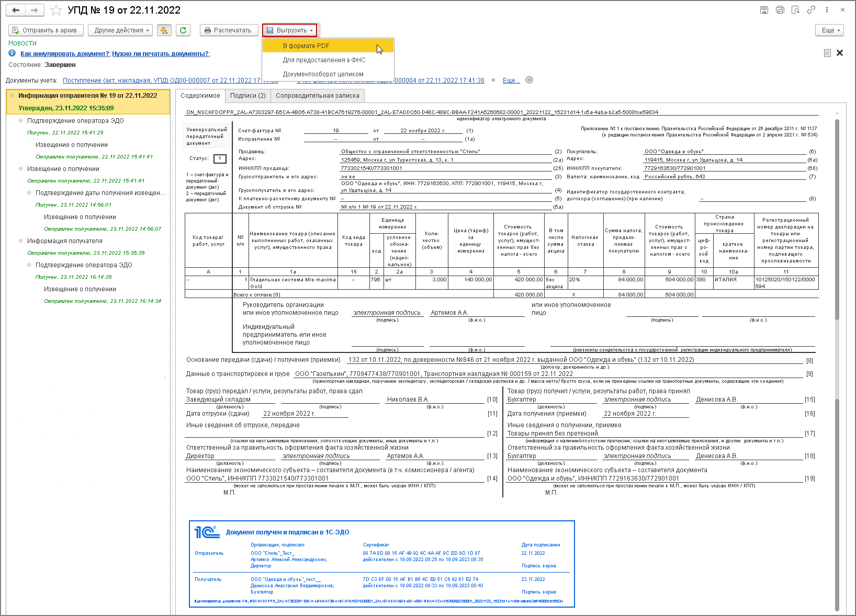This screenshot has height=616, width=856.
Task: Click the floppy disk save icon in title bar
Action: [764, 10]
